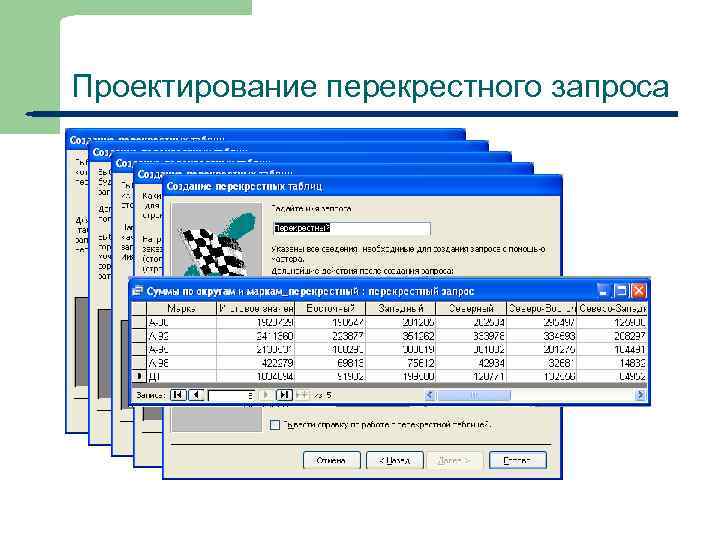Image resolution: width=720 pixels, height=540 pixels.
Task: Select the Восточный column header
Action: pos(330,308)
